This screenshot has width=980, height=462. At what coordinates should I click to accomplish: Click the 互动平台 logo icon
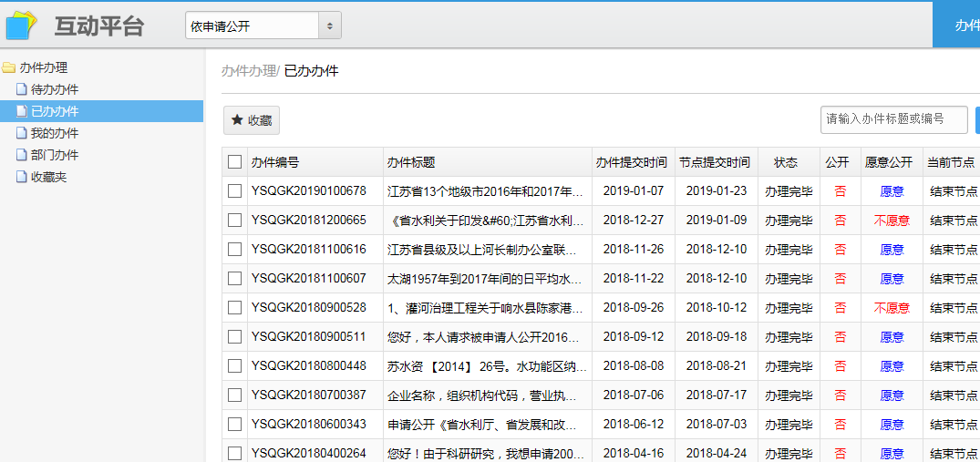click(x=21, y=25)
